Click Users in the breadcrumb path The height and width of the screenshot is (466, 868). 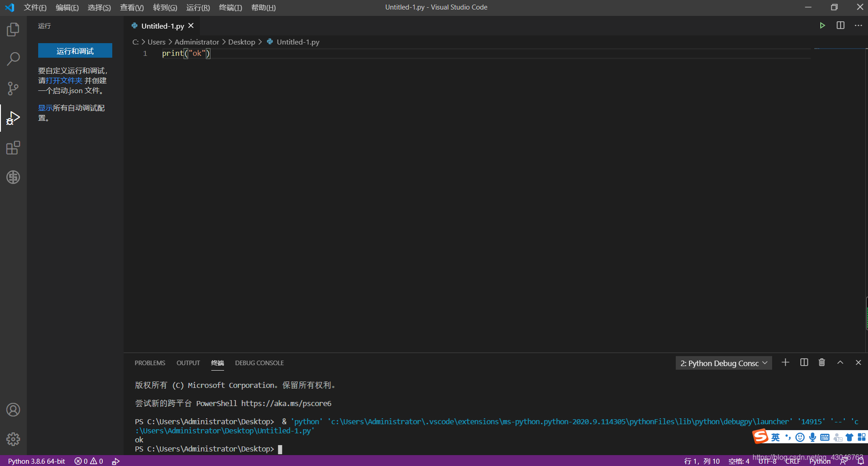tap(156, 42)
